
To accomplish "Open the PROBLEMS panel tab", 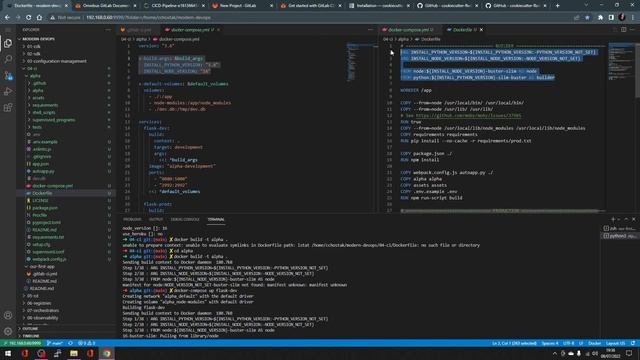I will [x=132, y=220].
